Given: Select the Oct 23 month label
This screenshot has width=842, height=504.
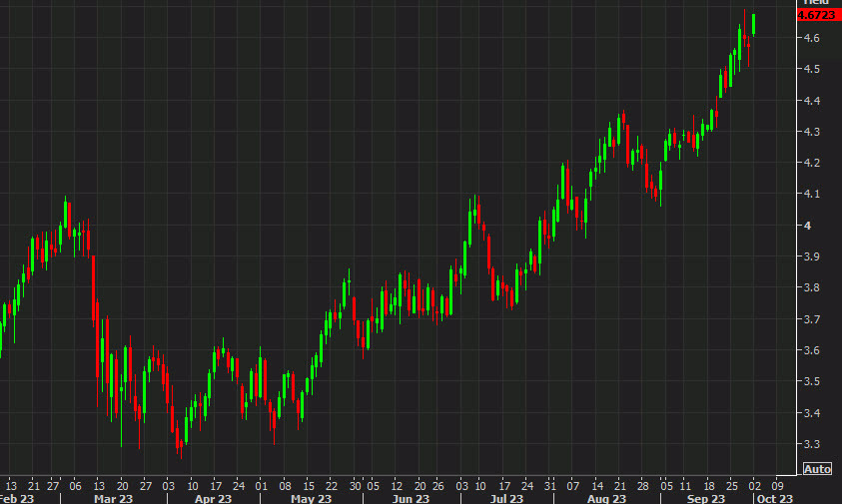Looking at the screenshot, I should (x=775, y=499).
